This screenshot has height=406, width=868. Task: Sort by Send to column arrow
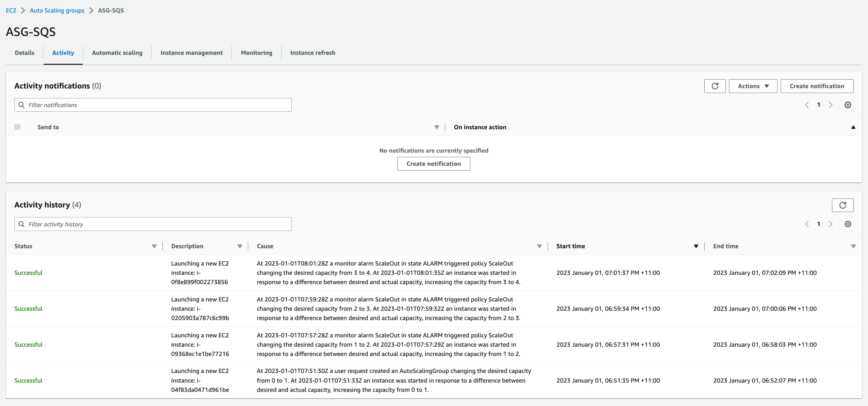click(x=436, y=127)
